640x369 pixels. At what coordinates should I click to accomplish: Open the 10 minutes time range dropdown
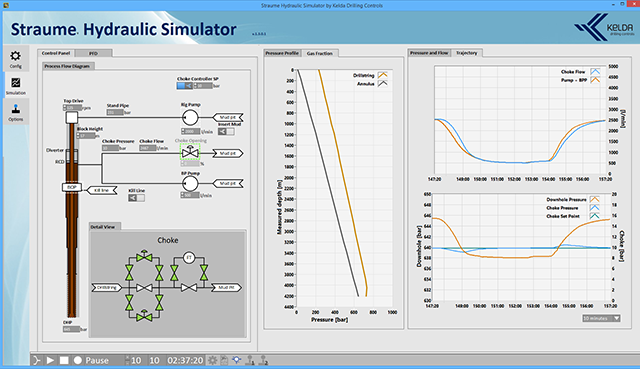(601, 318)
